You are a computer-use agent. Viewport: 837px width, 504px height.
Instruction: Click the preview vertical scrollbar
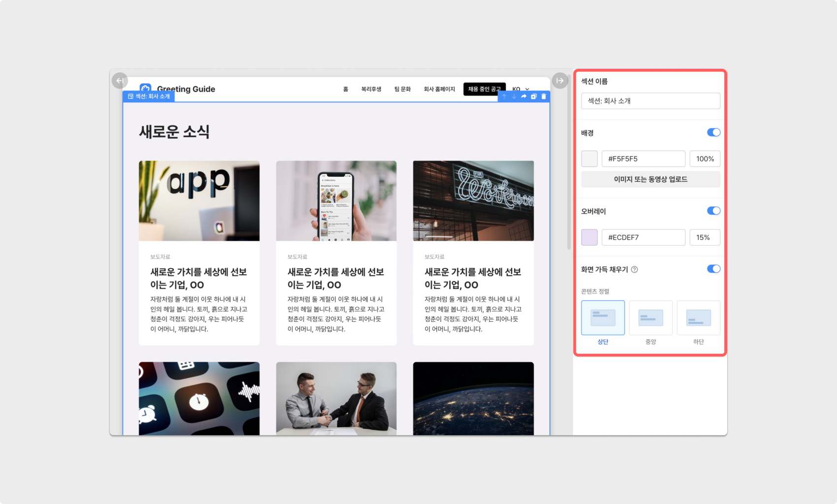click(569, 162)
